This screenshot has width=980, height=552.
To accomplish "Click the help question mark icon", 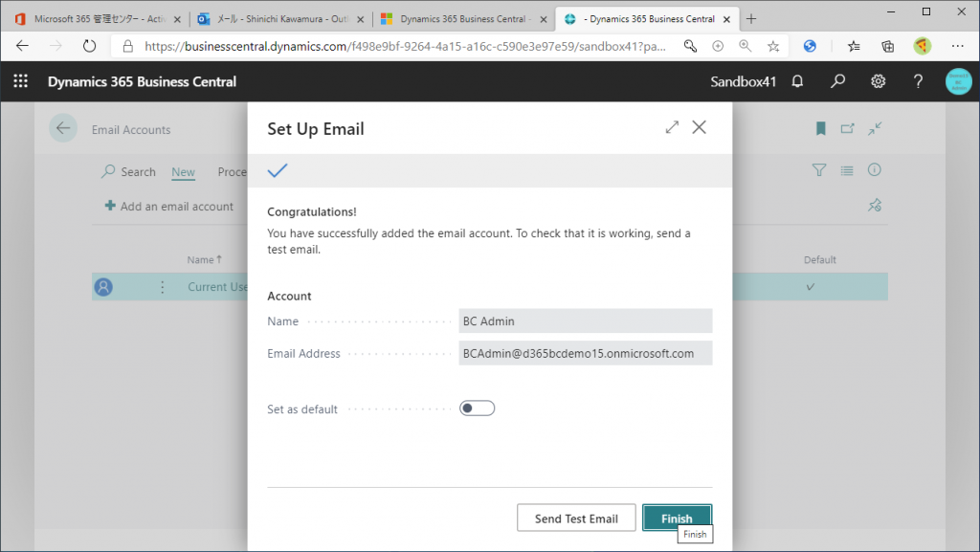I will [918, 81].
